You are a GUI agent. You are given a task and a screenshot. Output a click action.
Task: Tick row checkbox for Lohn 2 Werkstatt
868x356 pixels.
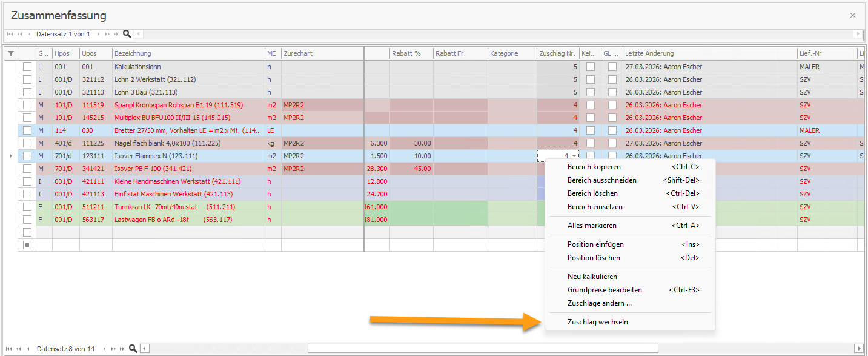(27, 79)
